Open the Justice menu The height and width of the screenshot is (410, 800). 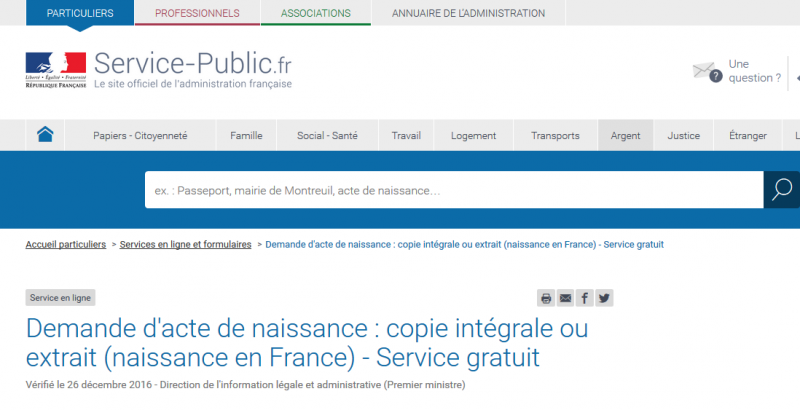click(x=684, y=136)
